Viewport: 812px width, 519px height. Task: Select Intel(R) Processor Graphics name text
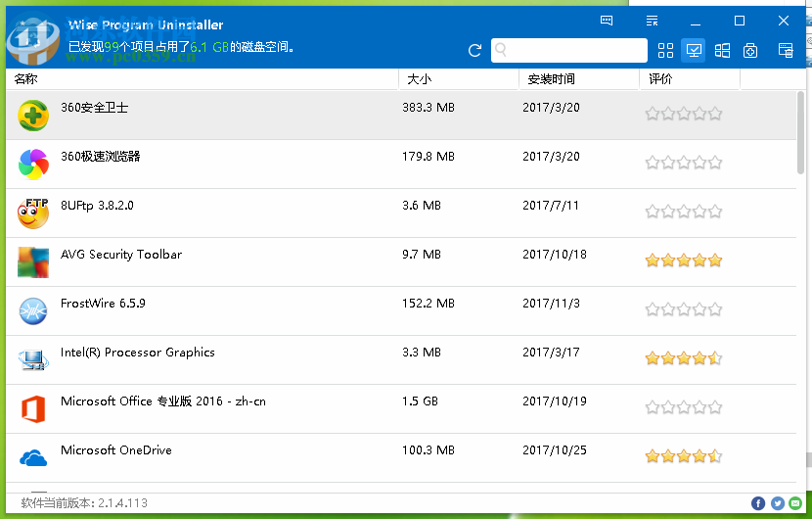tap(137, 353)
